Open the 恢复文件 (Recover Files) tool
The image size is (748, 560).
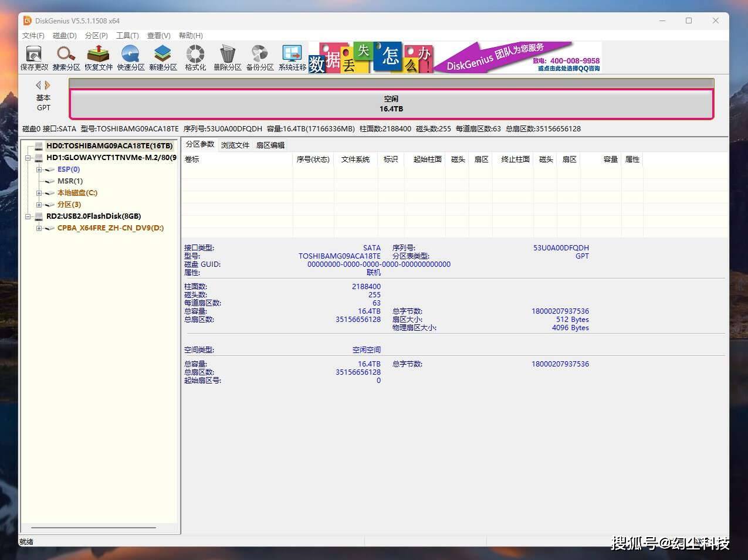coord(99,57)
